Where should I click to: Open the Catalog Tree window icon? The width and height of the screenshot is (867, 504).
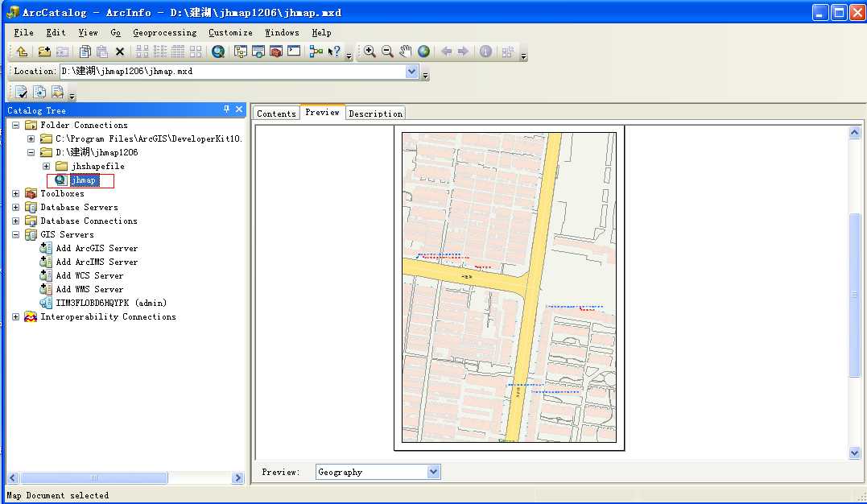(241, 52)
